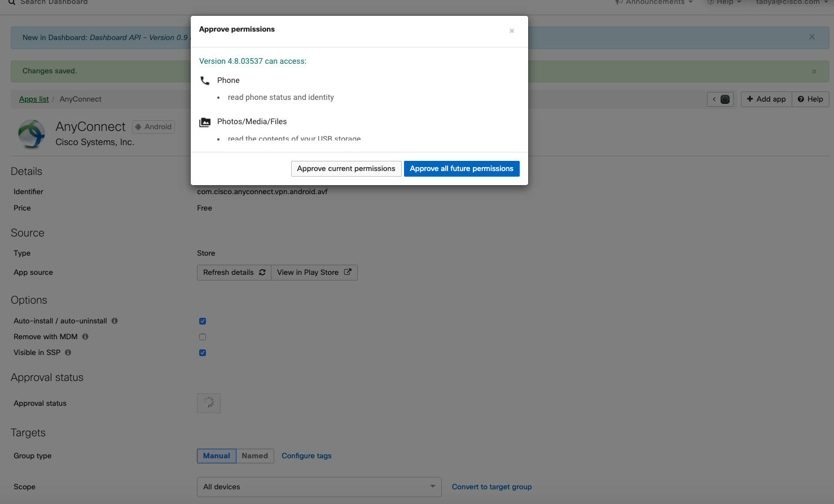
Task: Toggle the Remove with MDM checkbox
Action: [x=203, y=337]
